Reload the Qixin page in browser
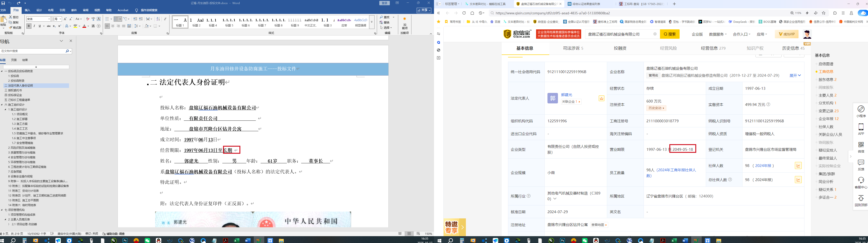This screenshot has height=243, width=868. pos(464,13)
